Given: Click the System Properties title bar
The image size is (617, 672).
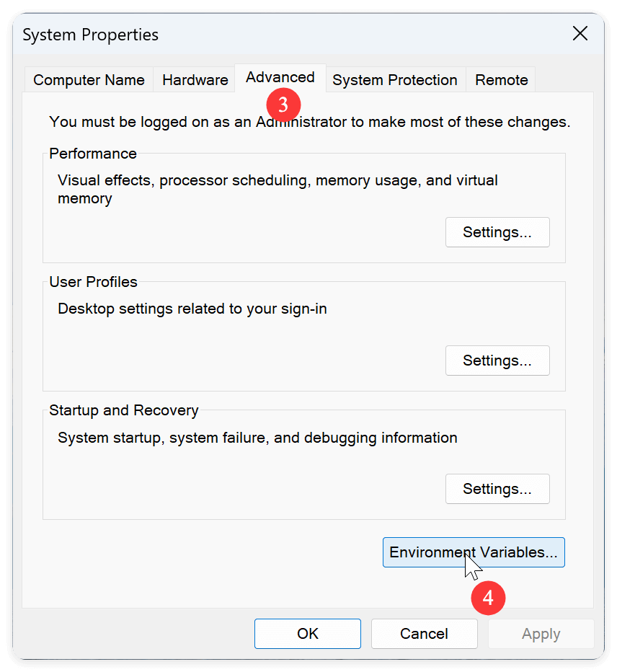Looking at the screenshot, I should 90,34.
